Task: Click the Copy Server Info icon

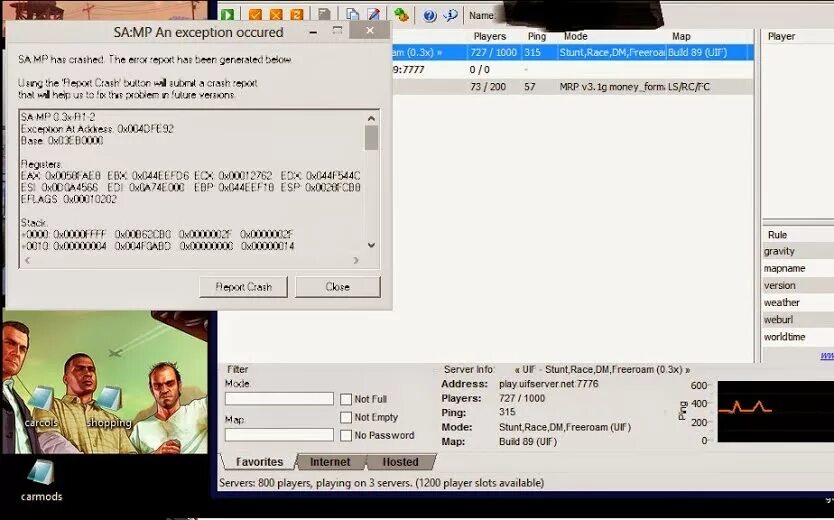Action: point(352,15)
